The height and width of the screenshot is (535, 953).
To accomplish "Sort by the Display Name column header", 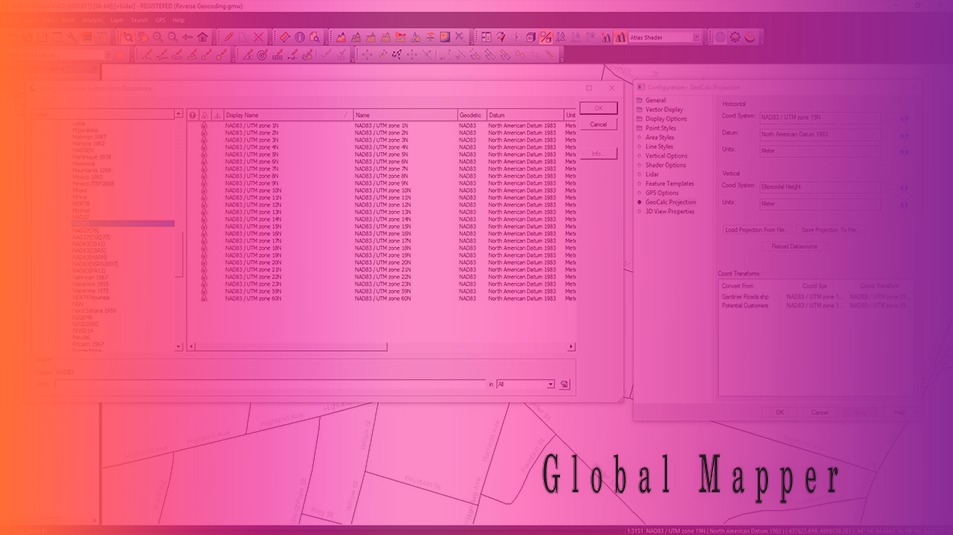I will tap(288, 115).
